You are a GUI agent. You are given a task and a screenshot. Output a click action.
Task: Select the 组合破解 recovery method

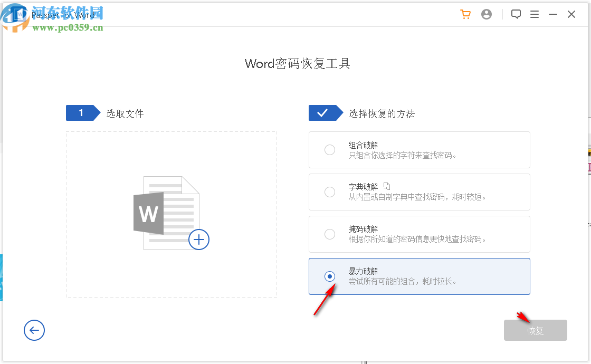(x=330, y=150)
